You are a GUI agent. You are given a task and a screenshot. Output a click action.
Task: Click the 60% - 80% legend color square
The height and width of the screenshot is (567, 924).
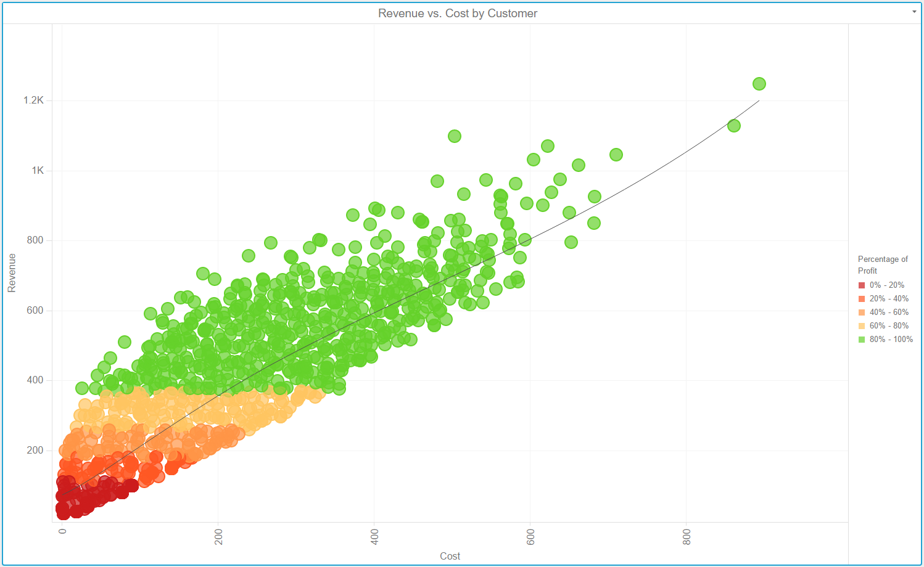pyautogui.click(x=862, y=326)
